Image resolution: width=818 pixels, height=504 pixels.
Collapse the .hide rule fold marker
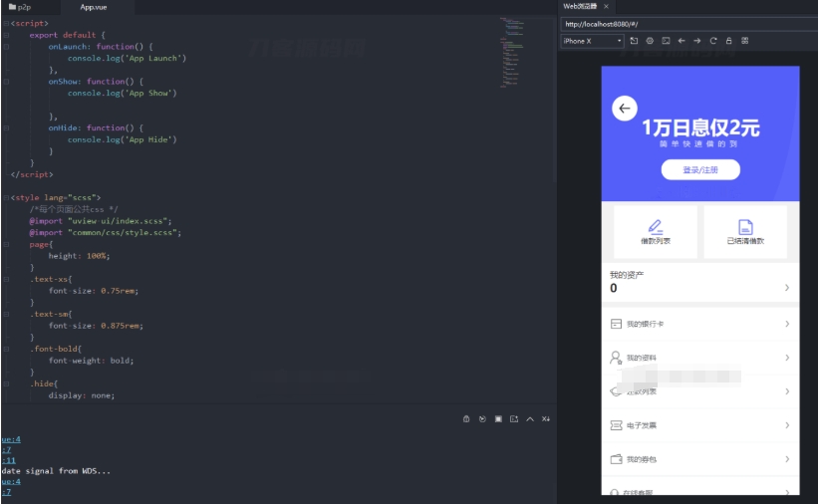pos(6,383)
